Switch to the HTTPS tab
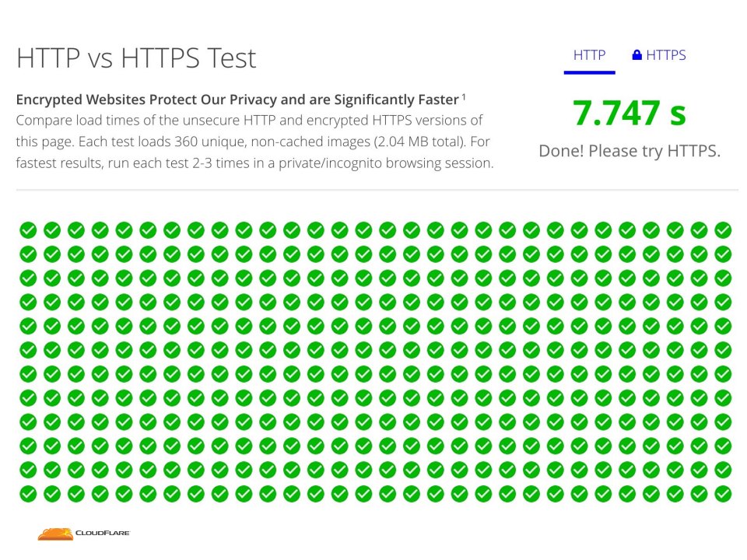The image size is (747, 560). (x=659, y=55)
